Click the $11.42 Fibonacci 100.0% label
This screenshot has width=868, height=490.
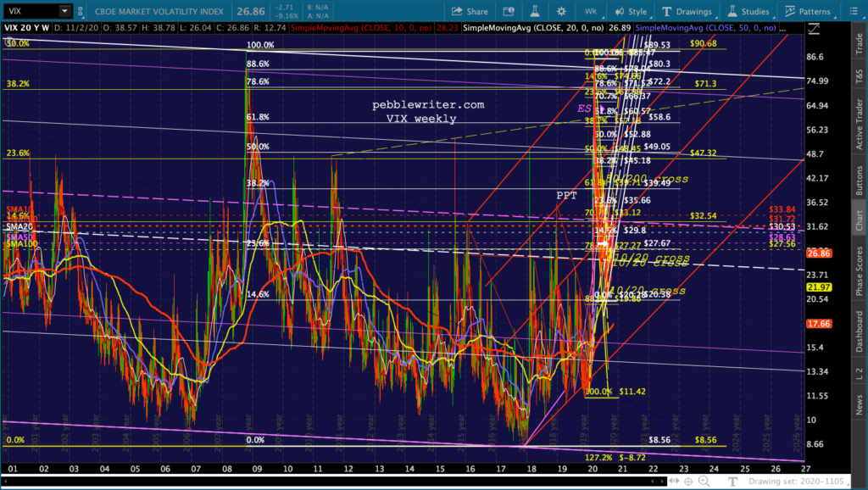click(632, 392)
